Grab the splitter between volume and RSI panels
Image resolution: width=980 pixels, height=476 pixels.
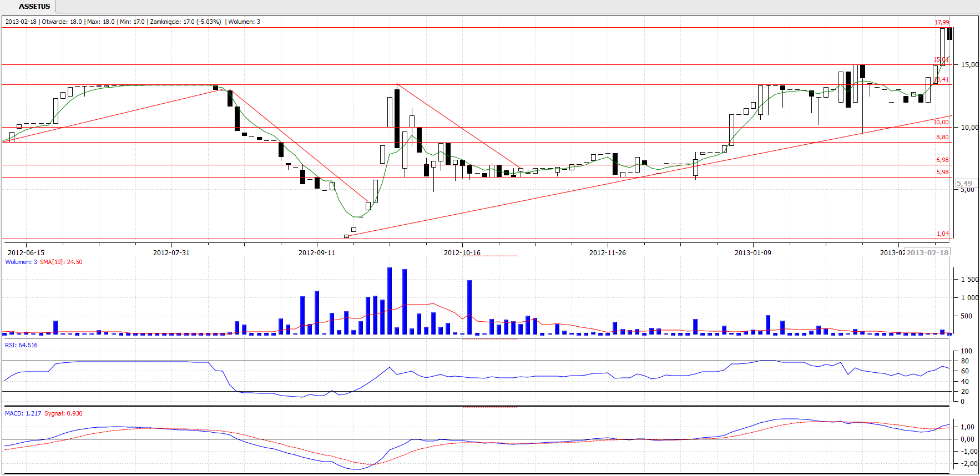pos(489,338)
